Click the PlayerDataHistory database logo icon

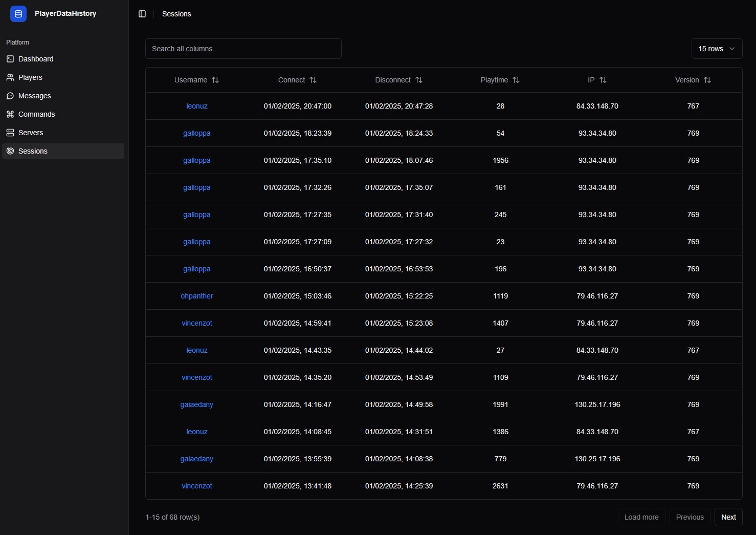[x=18, y=14]
